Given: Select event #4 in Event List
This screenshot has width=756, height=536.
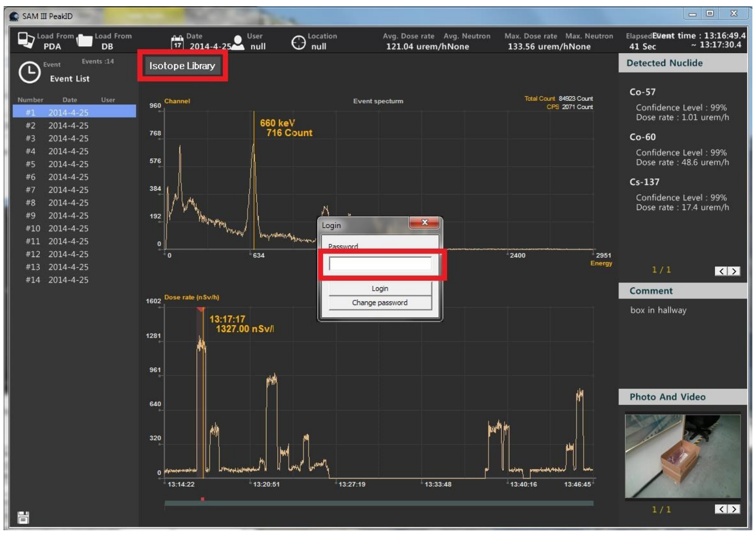Looking at the screenshot, I should pyautogui.click(x=74, y=151).
